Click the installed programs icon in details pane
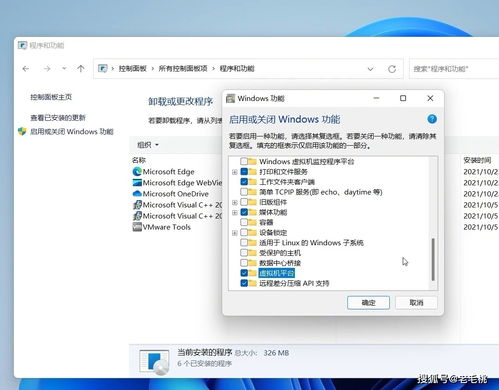The width and height of the screenshot is (499, 390). coord(154,362)
